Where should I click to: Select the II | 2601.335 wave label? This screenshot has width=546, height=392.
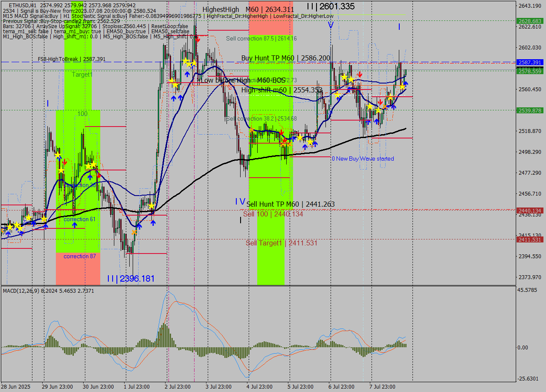[331, 6]
